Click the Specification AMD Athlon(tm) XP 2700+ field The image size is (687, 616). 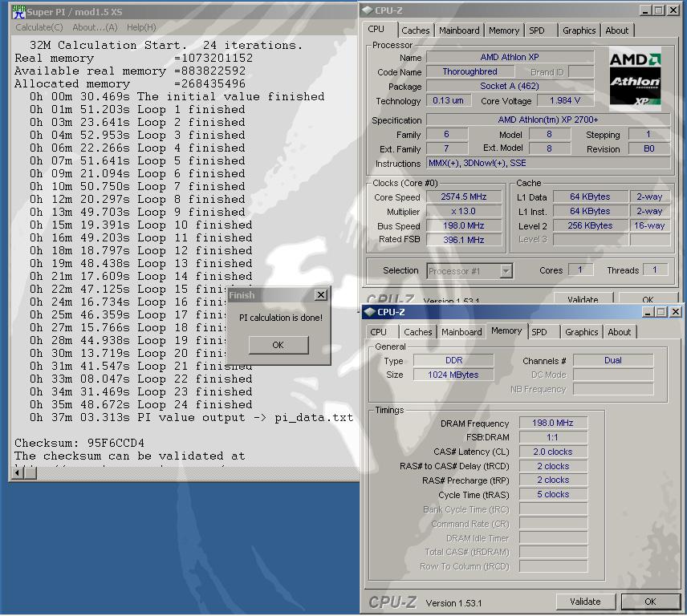[547, 120]
